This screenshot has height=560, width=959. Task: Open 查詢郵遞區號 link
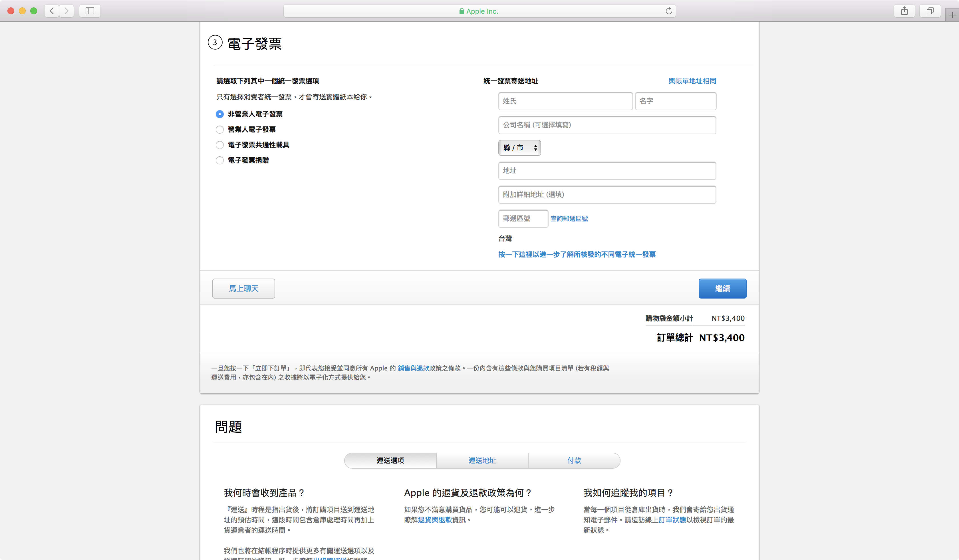coord(569,218)
